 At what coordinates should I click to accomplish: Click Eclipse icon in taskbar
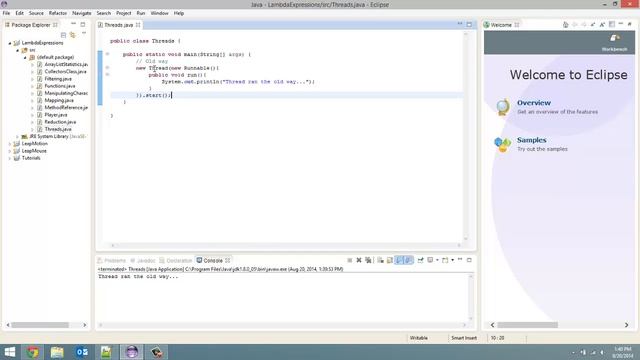(x=131, y=352)
